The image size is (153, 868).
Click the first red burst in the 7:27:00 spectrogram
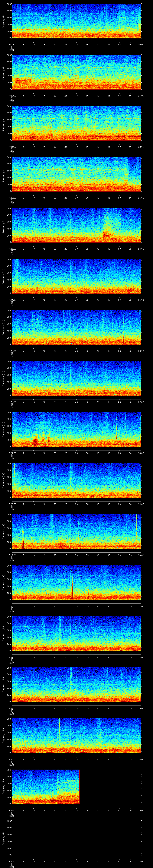[x=35, y=441]
